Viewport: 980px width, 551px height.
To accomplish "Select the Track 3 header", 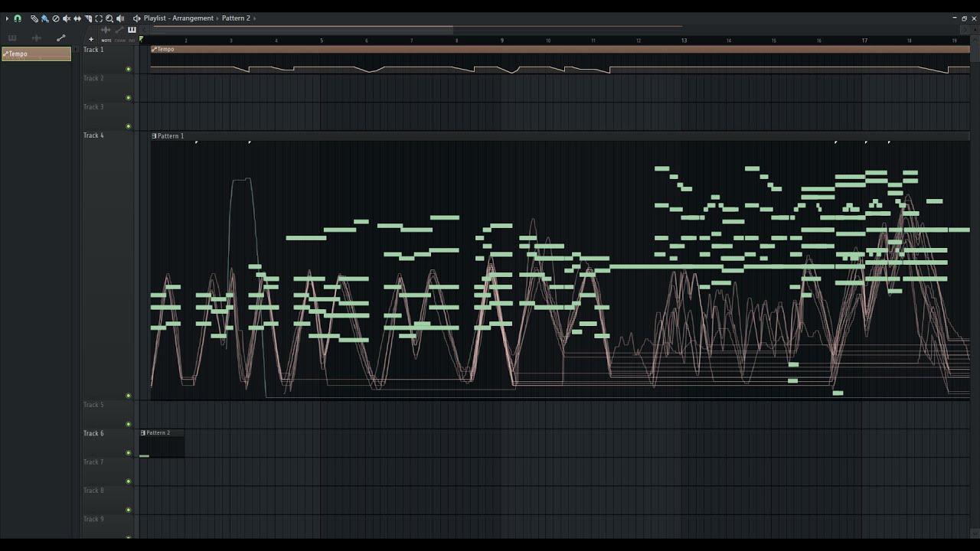I will click(107, 116).
